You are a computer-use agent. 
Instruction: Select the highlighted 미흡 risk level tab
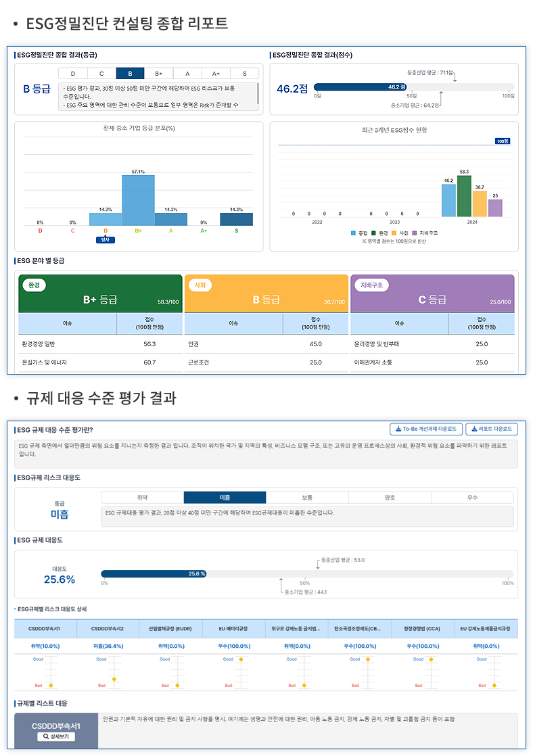click(x=225, y=498)
